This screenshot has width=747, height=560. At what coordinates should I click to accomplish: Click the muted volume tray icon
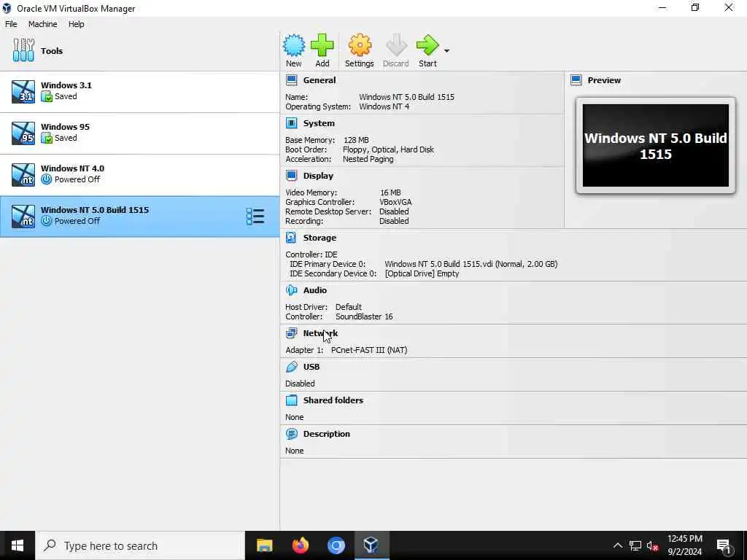click(x=653, y=545)
